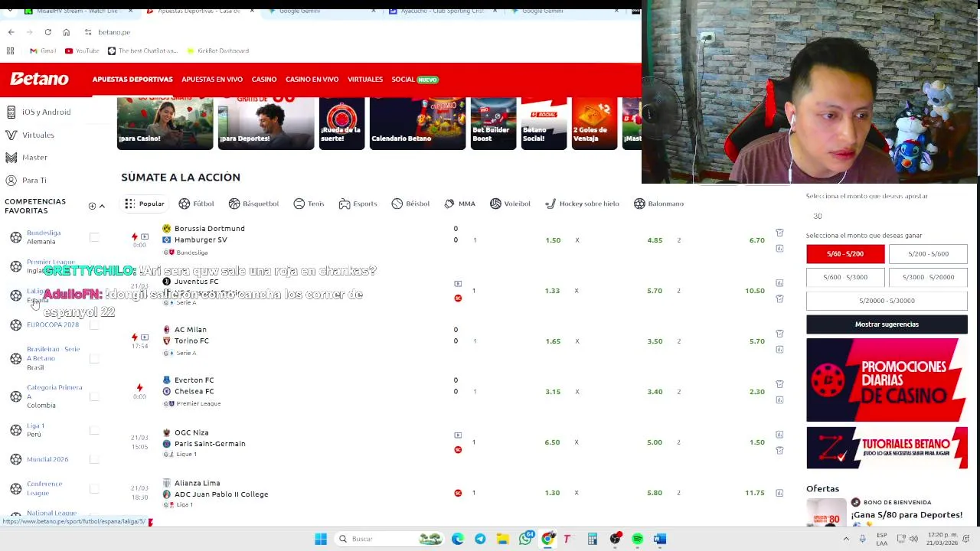Open lineup shirt icon for Dortmund match
Image resolution: width=980 pixels, height=551 pixels.
click(779, 232)
